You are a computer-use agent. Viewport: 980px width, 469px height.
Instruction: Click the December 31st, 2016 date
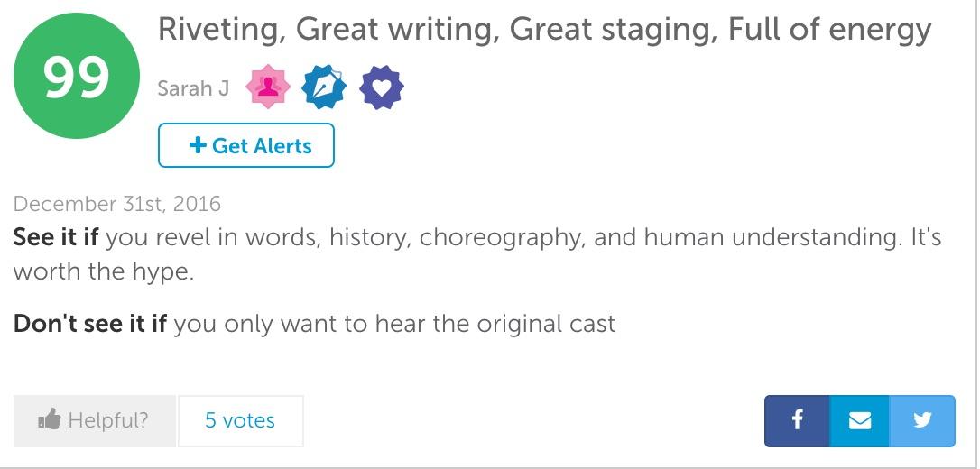coord(117,204)
